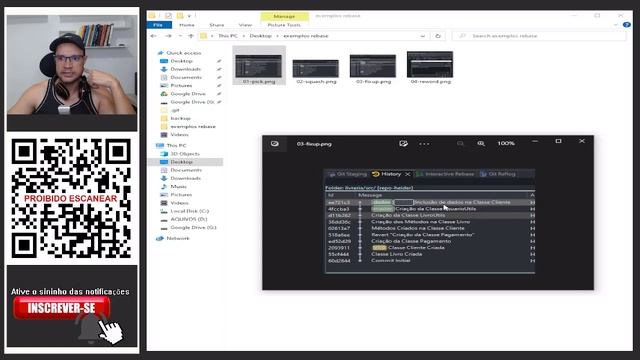Screen dimensions: 640x360
Task: Click the red INSCREVER-SE button
Action: click(62, 308)
